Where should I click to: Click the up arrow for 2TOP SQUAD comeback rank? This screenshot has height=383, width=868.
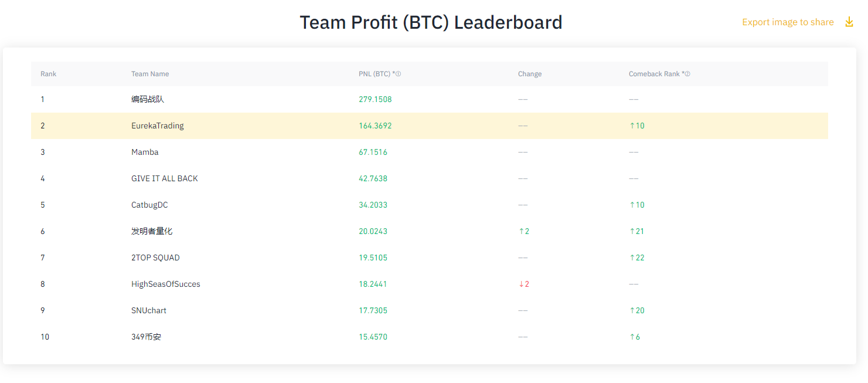tap(633, 257)
